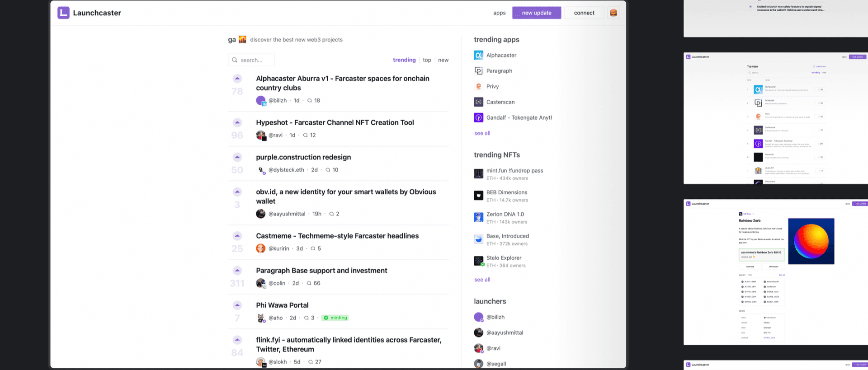Screen dimensions: 868x370
Task: Click the connect button
Action: 584,13
